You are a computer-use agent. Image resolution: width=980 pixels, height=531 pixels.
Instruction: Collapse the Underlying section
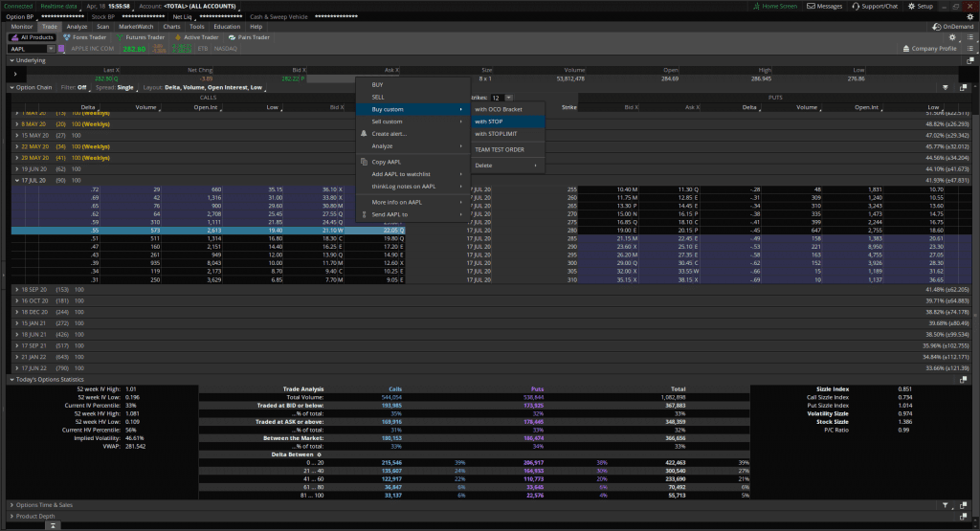[11, 60]
